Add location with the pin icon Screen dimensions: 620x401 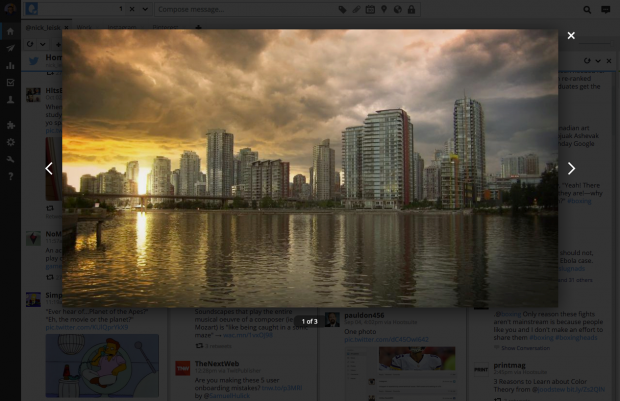(384, 9)
